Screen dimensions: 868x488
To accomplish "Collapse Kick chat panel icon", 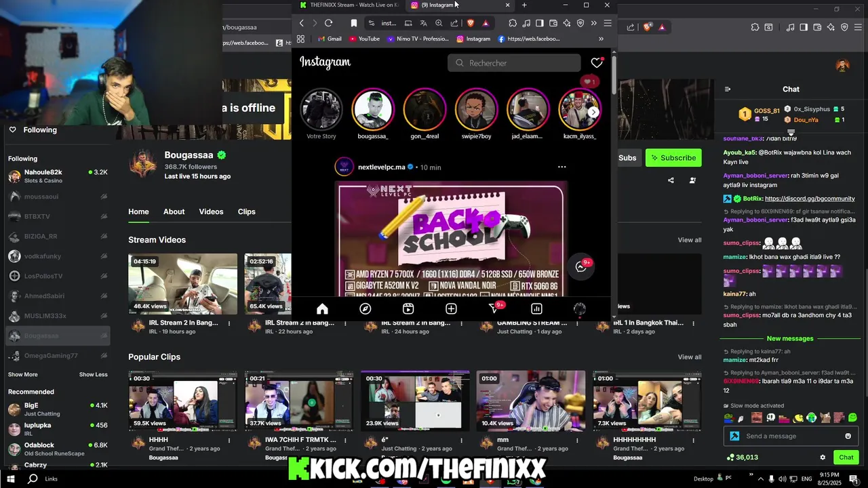I will [x=728, y=89].
